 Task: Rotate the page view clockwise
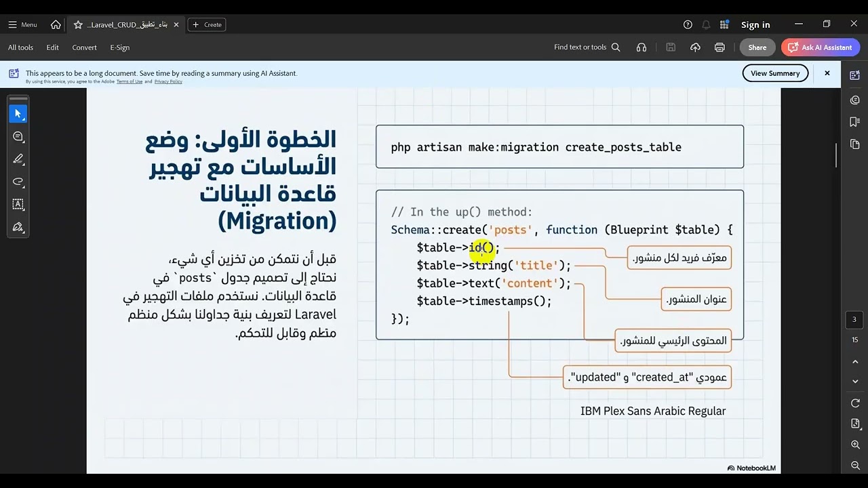[x=854, y=403]
